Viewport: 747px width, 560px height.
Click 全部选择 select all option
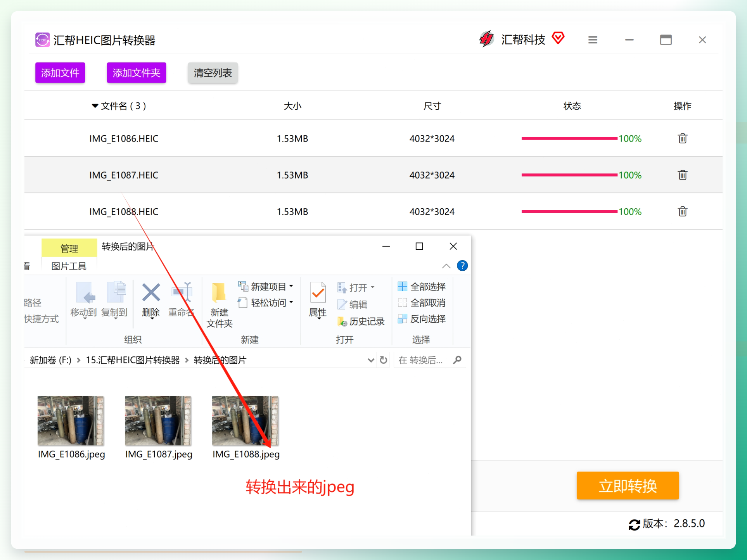(x=422, y=287)
